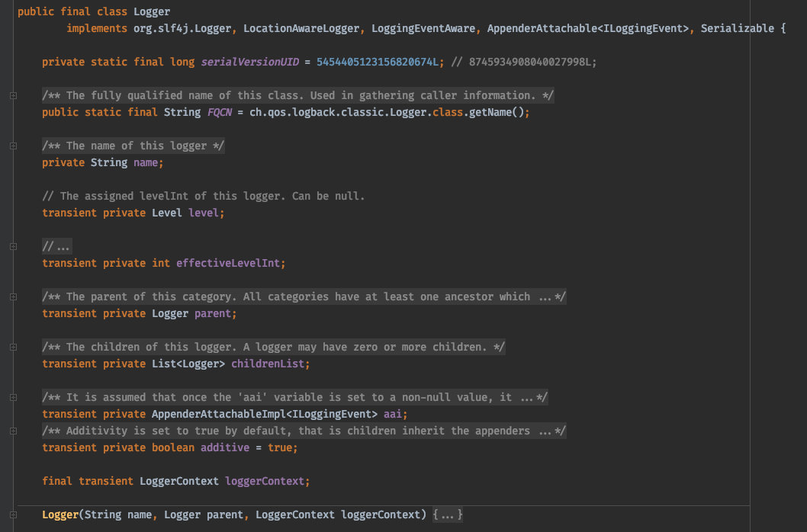Expand the gutter marker for the childrenList comment
Viewport: 807px width, 532px height.
[x=12, y=347]
